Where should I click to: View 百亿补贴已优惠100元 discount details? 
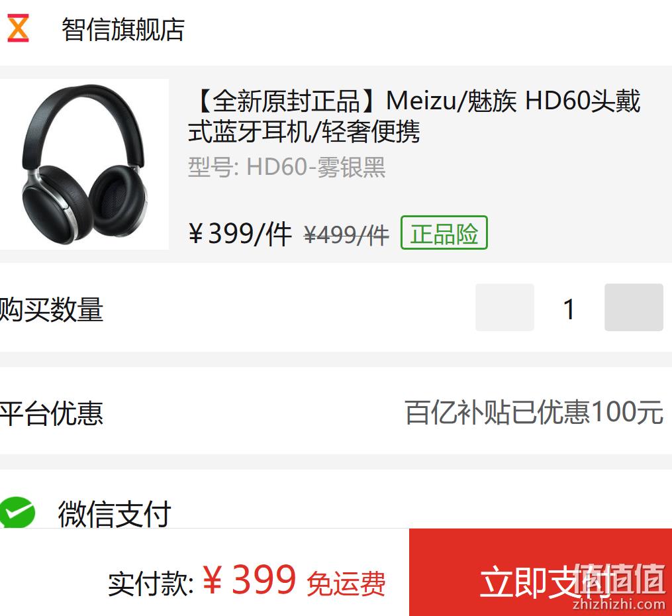tap(534, 412)
